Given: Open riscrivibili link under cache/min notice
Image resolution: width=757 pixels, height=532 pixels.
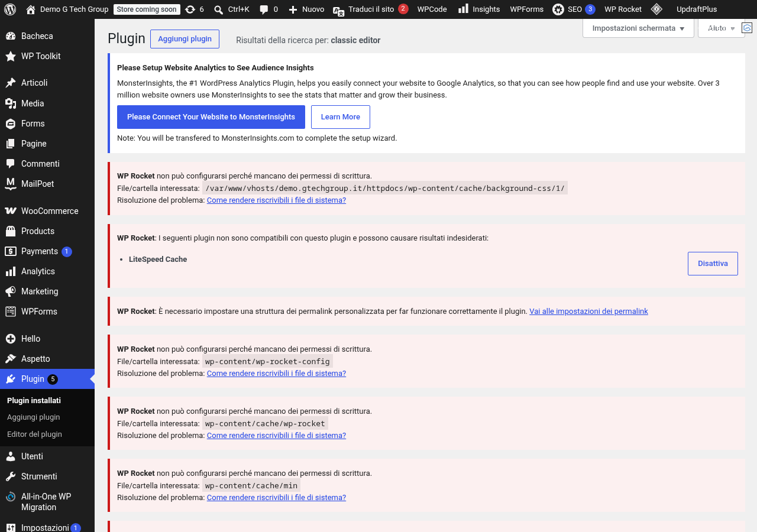Looking at the screenshot, I should click(276, 498).
